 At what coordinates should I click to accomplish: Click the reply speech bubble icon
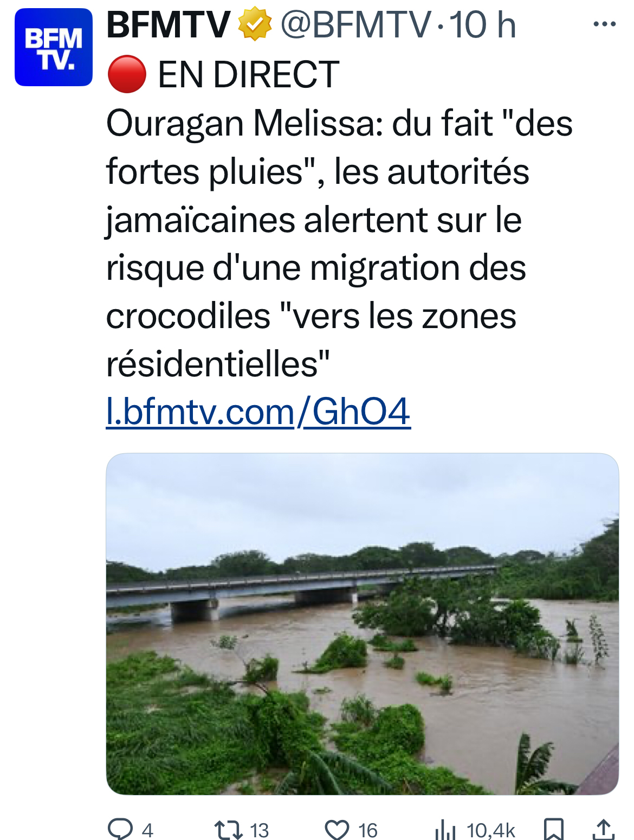pyautogui.click(x=120, y=829)
